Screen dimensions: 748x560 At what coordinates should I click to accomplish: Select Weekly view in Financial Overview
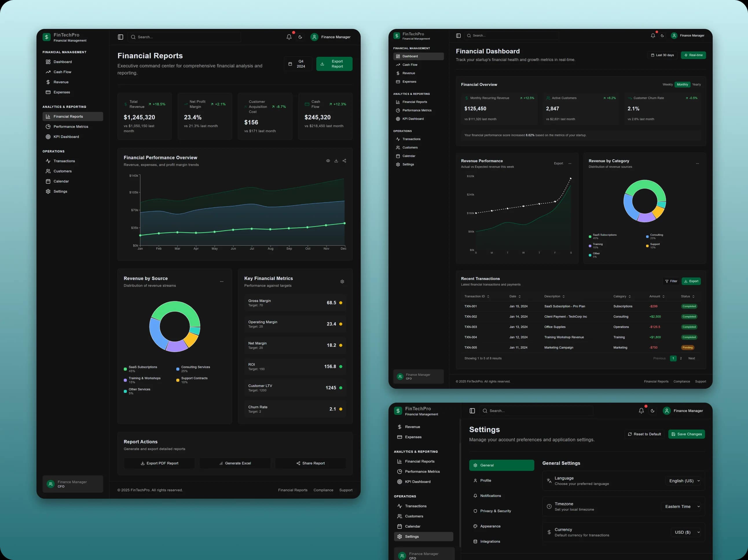click(x=668, y=84)
